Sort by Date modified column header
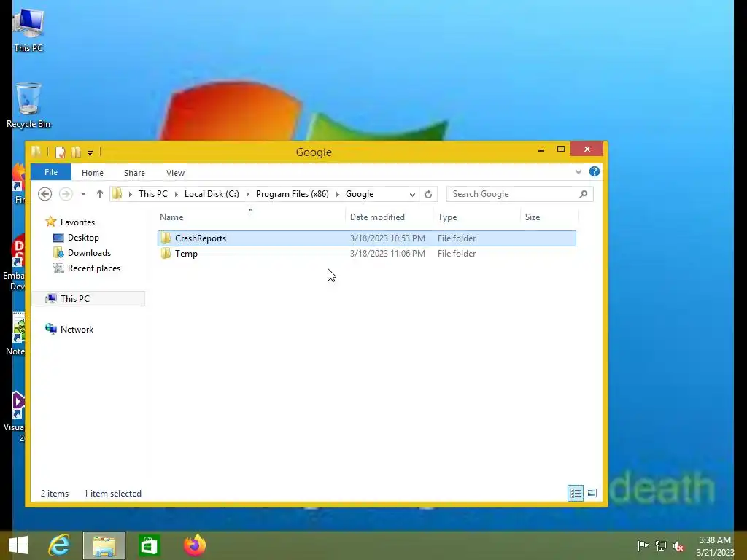747x560 pixels. 390,217
